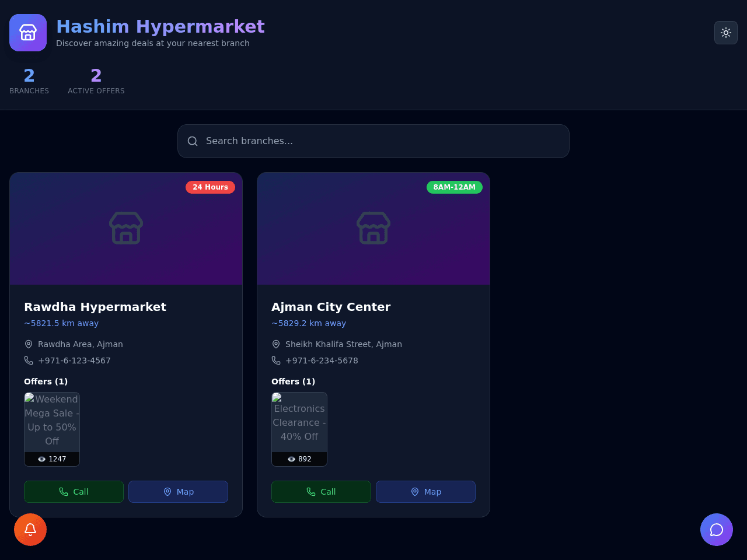This screenshot has height=560, width=747.
Task: Click the store icon on Rawdha Hypermarket banner
Action: pos(126,228)
